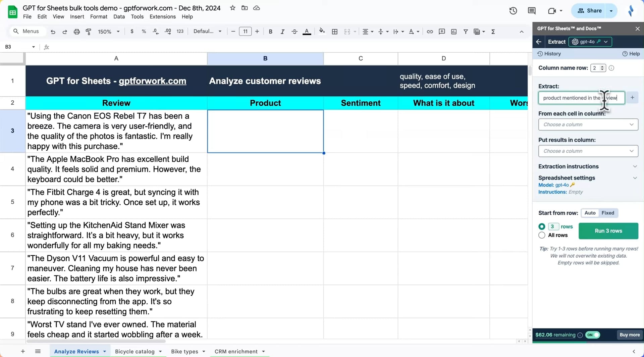This screenshot has height=357, width=644.
Task: Open the 'Put results in column' dropdown
Action: (588, 151)
